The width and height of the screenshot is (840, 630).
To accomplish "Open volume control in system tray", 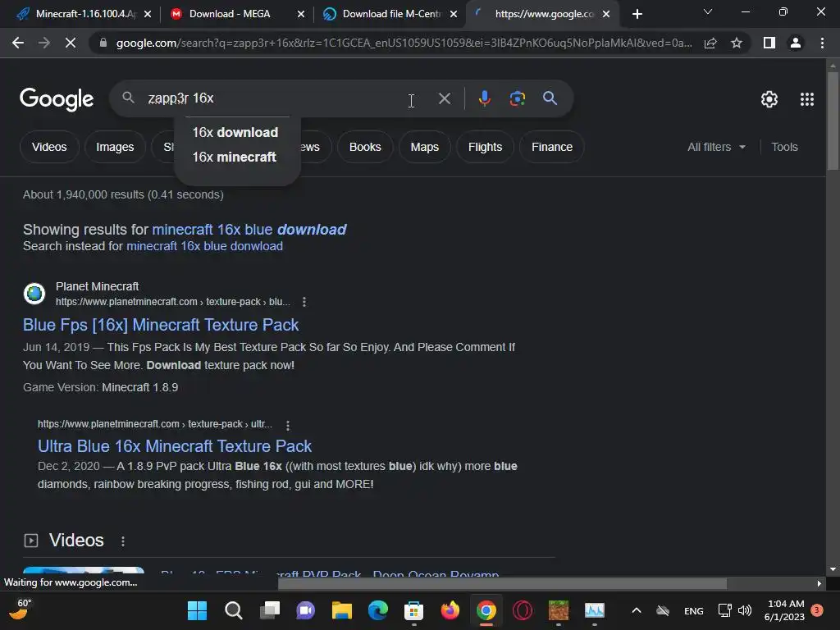I will point(745,610).
